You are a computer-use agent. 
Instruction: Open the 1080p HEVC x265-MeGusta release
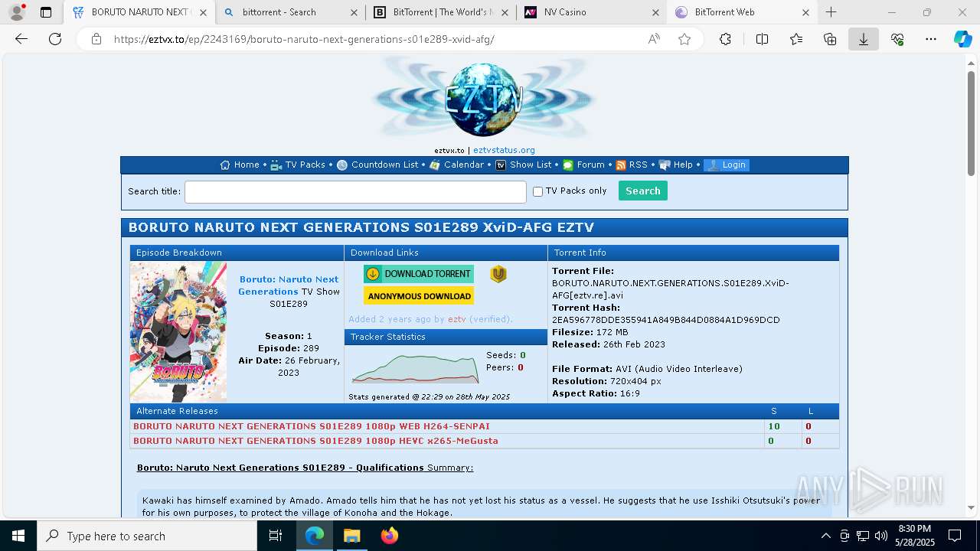click(x=315, y=441)
